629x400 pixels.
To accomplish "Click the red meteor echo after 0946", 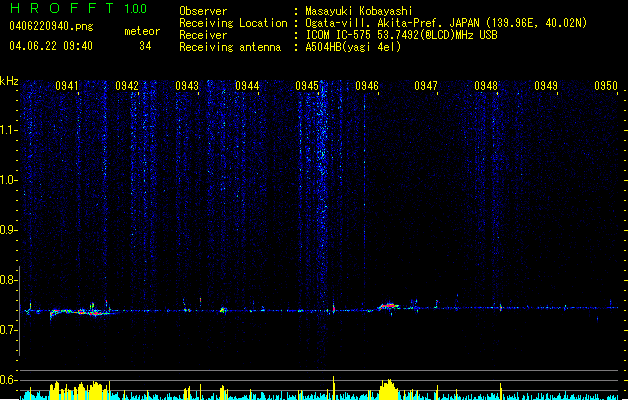I will (x=388, y=306).
